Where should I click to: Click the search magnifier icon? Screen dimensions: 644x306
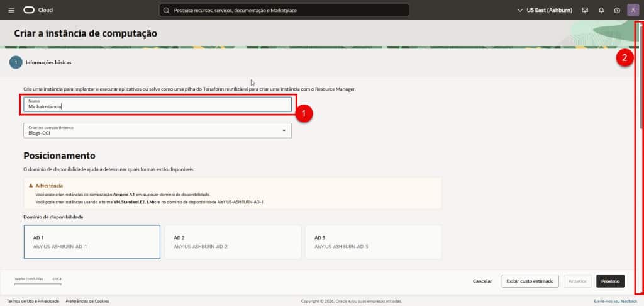(x=166, y=10)
